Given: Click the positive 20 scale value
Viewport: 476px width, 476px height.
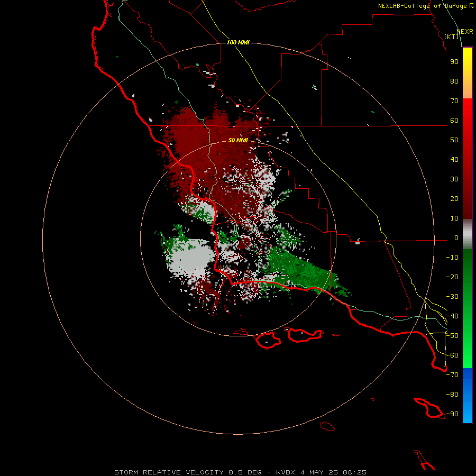Looking at the screenshot, I should (x=454, y=198).
